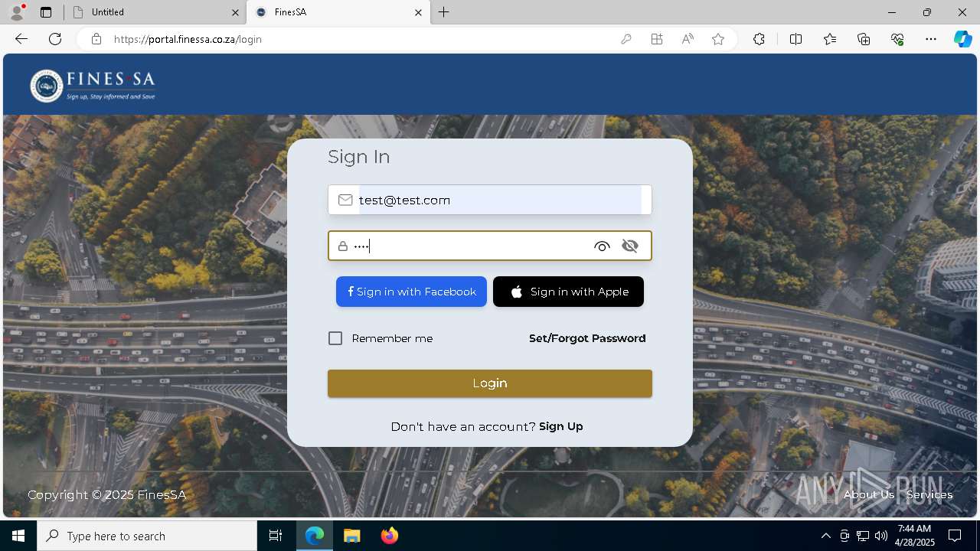The width and height of the screenshot is (980, 551).
Task: Open Microsoft Edge taskbar icon
Action: click(x=315, y=536)
